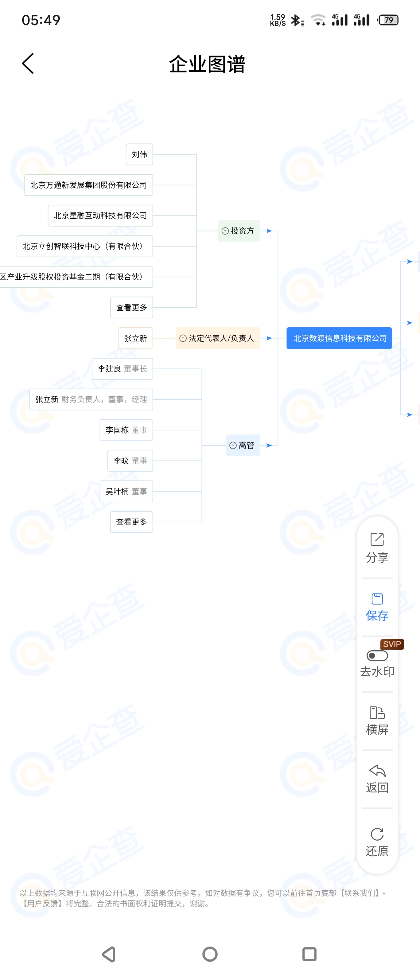Viewport: 420px width, 980px height.
Task: Collapse the 法定代表人/负责人 branch
Action: [183, 338]
